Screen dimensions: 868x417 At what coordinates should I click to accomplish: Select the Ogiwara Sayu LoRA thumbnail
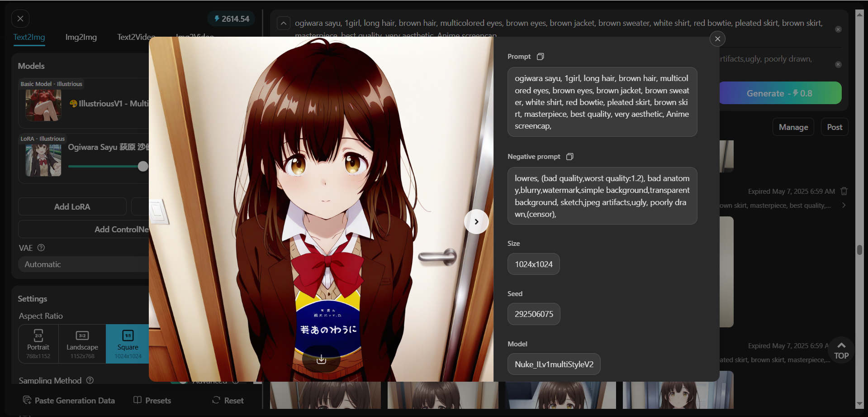(x=43, y=160)
